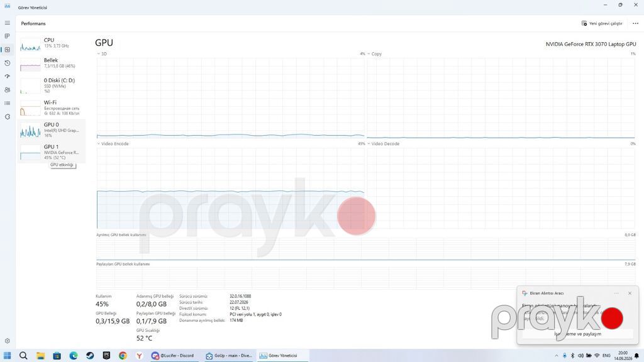Click the dedicated GPU memory usage graph

click(x=366, y=249)
